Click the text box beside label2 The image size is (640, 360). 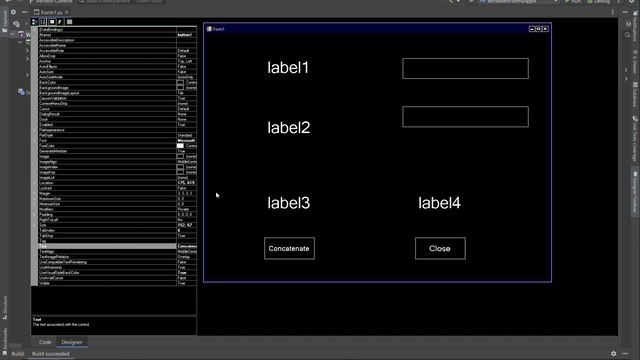point(465,117)
